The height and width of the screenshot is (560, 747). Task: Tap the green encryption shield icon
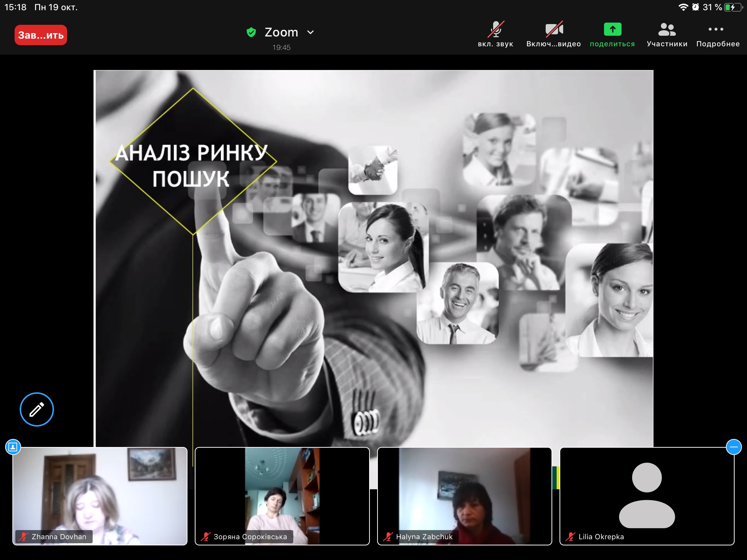[251, 32]
